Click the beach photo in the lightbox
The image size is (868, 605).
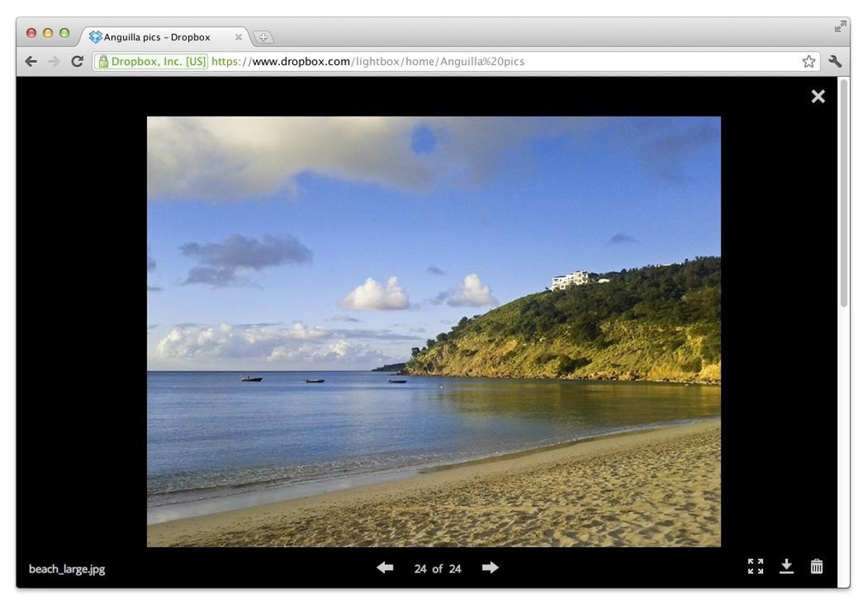[x=433, y=331]
